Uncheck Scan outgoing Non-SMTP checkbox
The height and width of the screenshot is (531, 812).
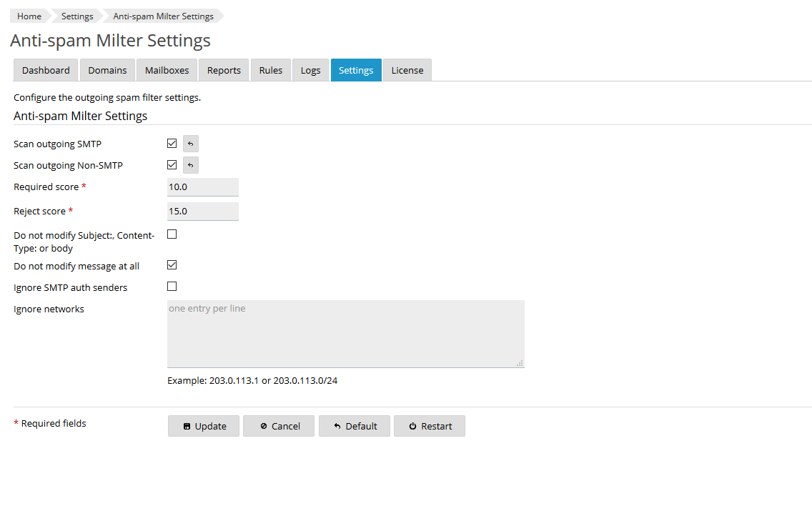[x=172, y=165]
